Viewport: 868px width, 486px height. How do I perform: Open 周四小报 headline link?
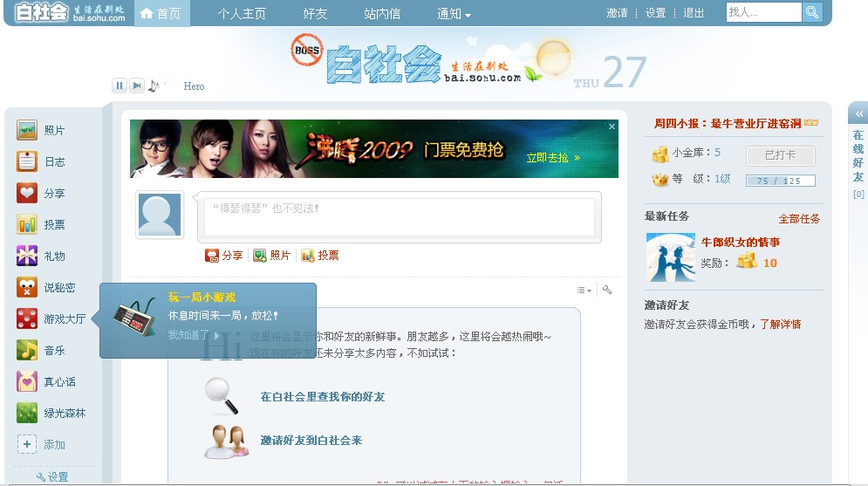tap(728, 123)
